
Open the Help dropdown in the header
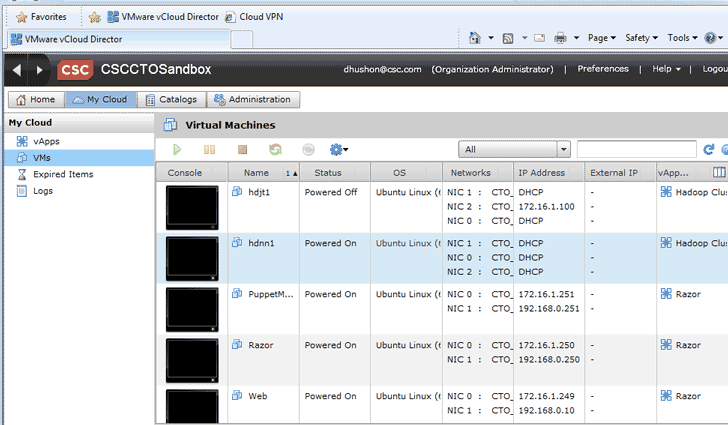pyautogui.click(x=666, y=69)
